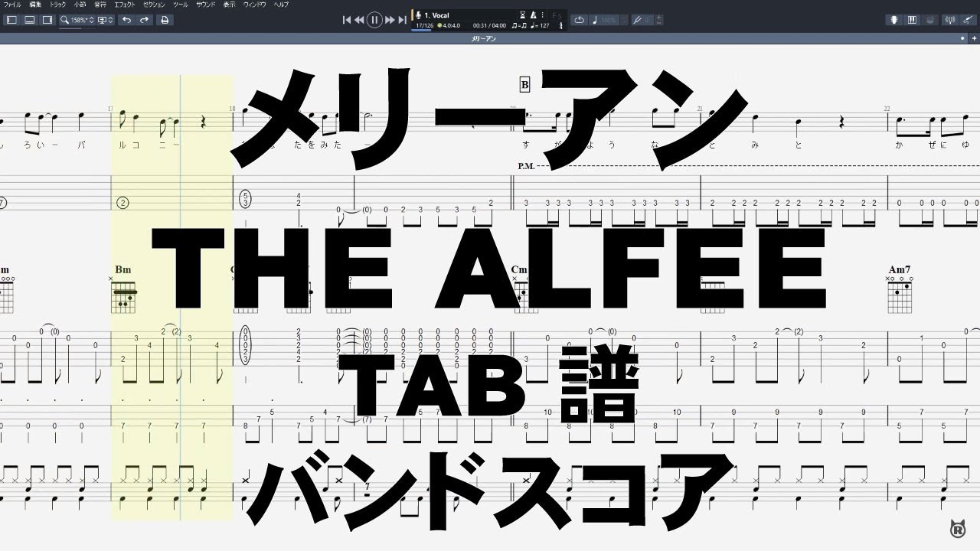Toggle the left edition palette panel

point(11,20)
